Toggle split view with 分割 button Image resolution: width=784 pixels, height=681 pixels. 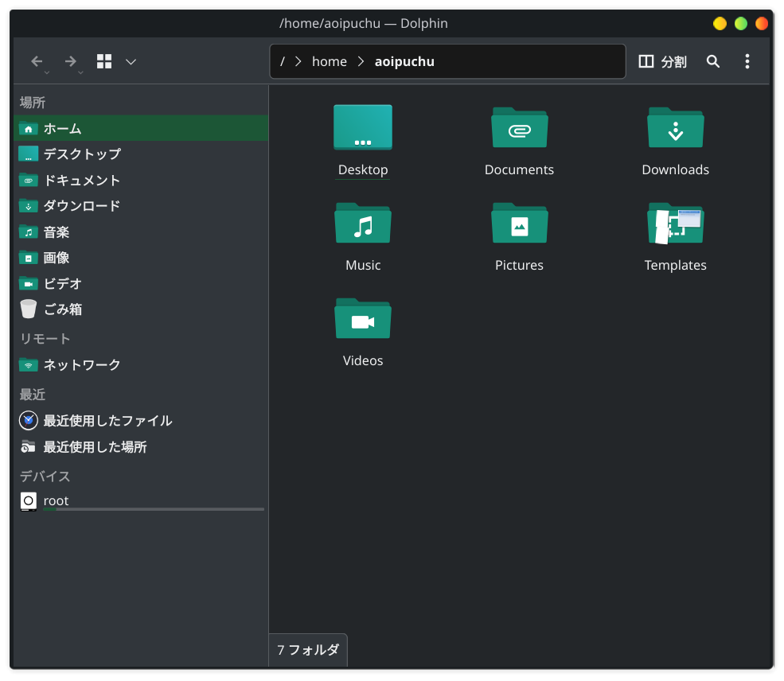point(662,61)
